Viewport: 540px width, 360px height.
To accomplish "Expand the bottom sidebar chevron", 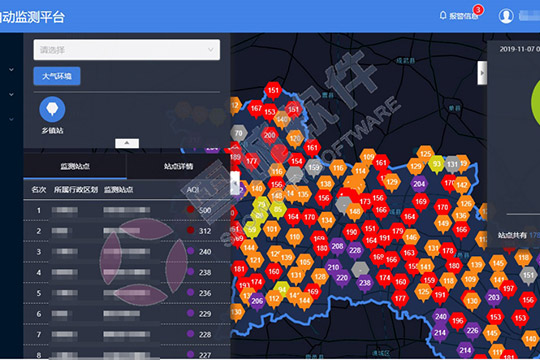I will 11,119.
